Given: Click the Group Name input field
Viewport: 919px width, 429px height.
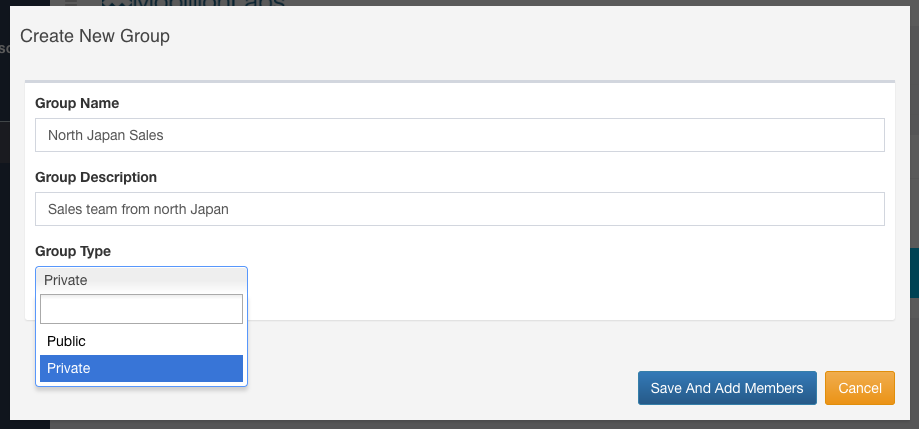Looking at the screenshot, I should coord(459,135).
